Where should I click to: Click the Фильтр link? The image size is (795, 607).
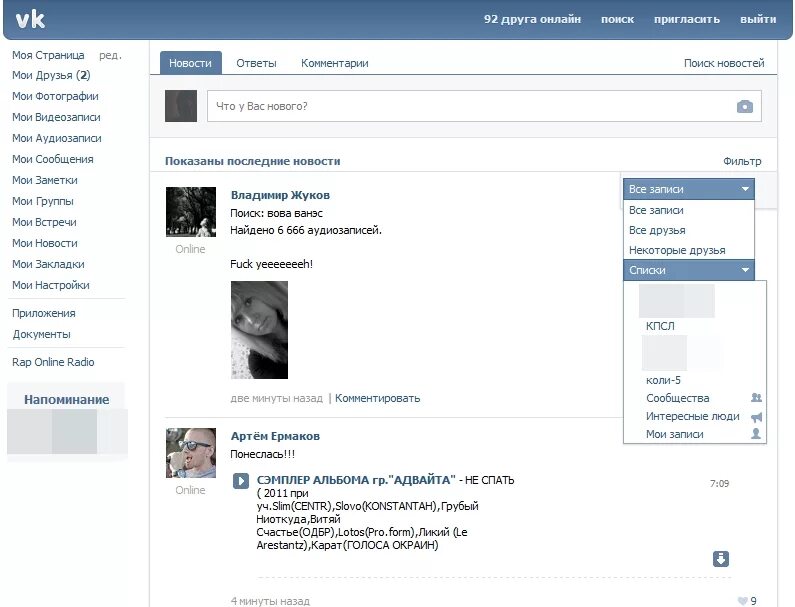742,161
